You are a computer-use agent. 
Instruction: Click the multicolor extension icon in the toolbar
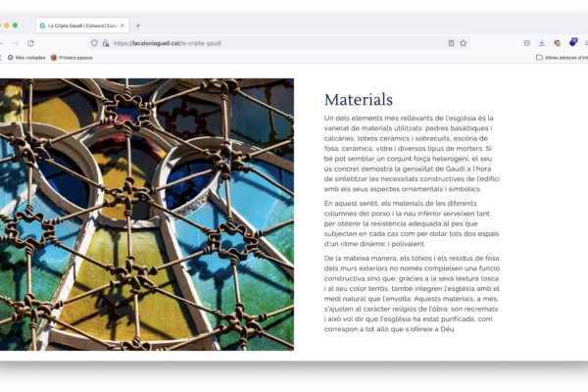pyautogui.click(x=558, y=43)
